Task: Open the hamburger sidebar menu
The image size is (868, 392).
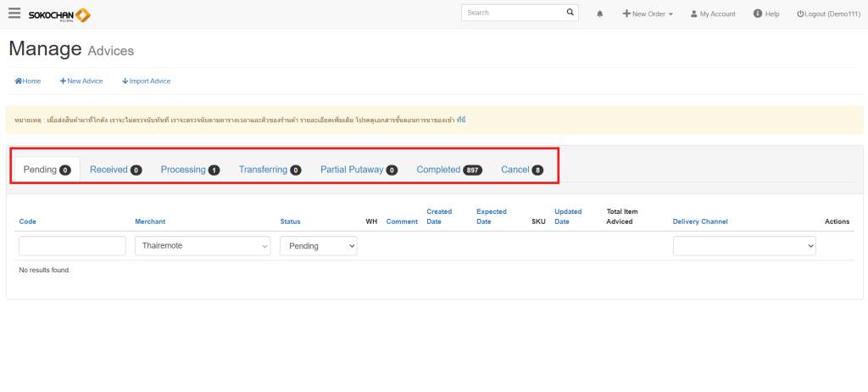Action: click(x=14, y=14)
